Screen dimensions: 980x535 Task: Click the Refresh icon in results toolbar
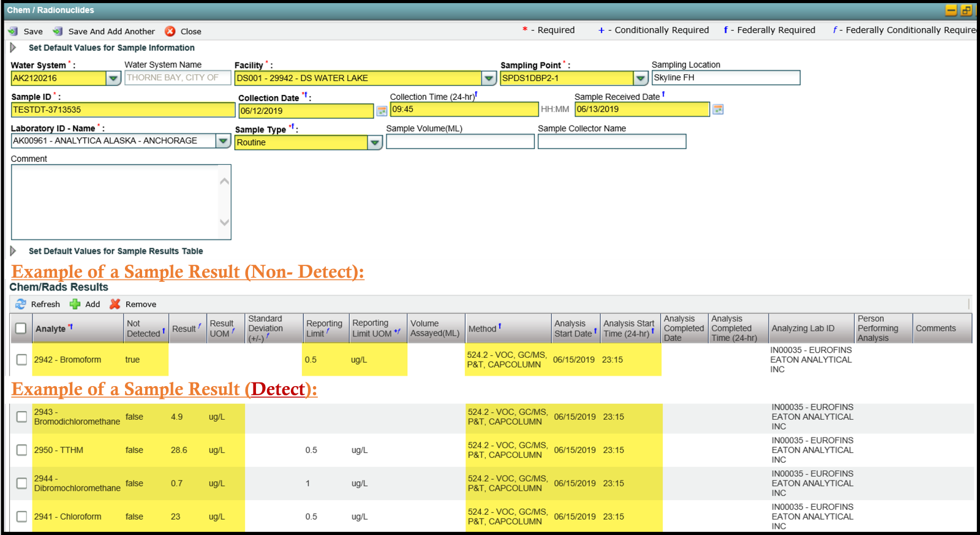tap(21, 304)
